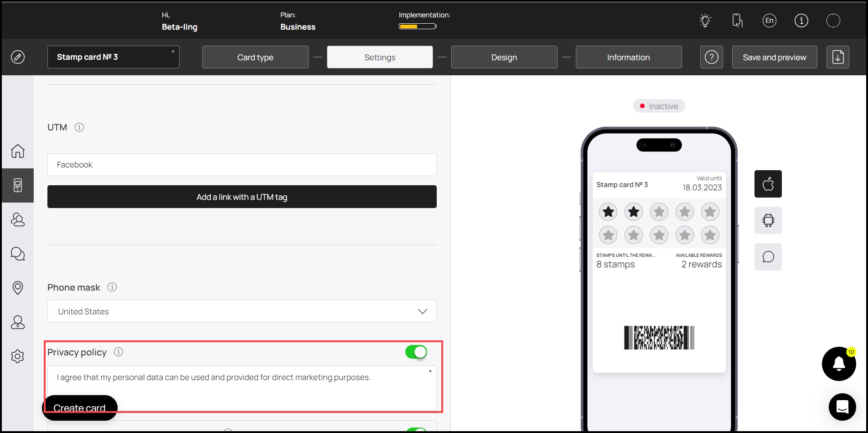This screenshot has height=433, width=868.
Task: Open the customers icon in the sidebar
Action: [x=18, y=219]
